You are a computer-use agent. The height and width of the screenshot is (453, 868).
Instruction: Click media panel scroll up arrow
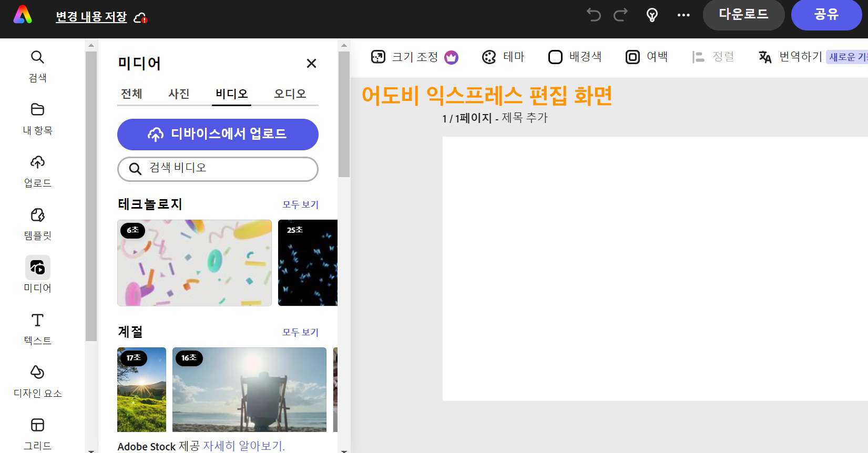(x=344, y=45)
